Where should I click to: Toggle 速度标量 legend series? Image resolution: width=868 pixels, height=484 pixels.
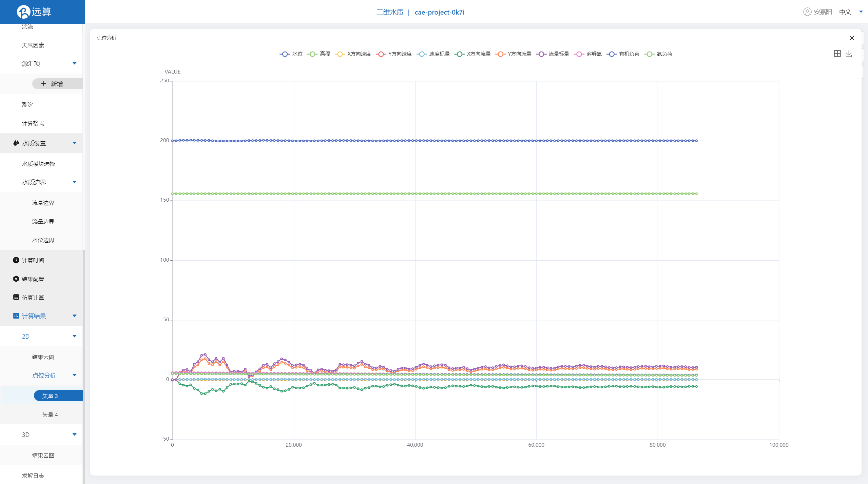click(433, 54)
